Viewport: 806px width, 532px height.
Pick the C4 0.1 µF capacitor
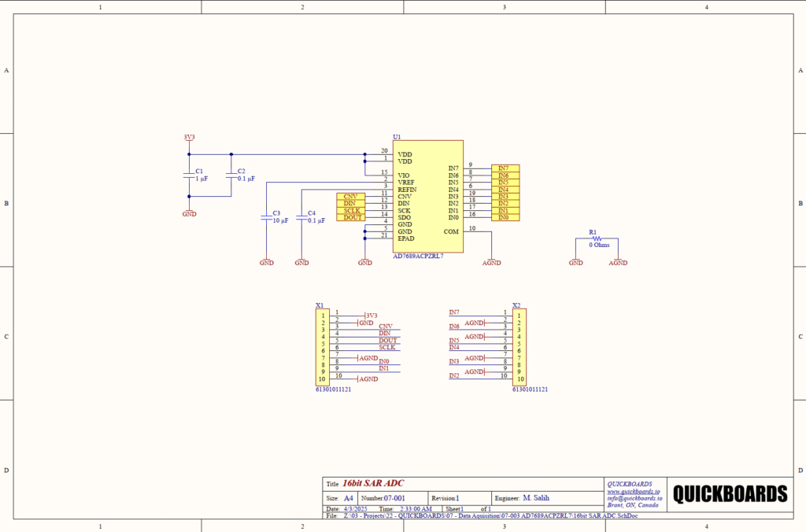tap(301, 218)
